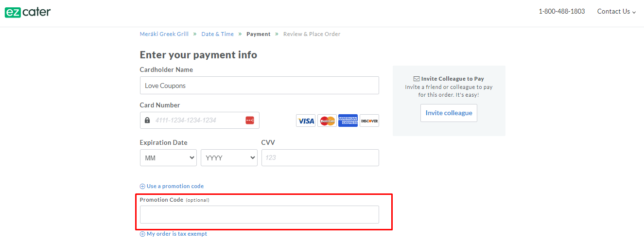Click the Enter your payment info heading
The width and height of the screenshot is (644, 243).
(x=198, y=55)
